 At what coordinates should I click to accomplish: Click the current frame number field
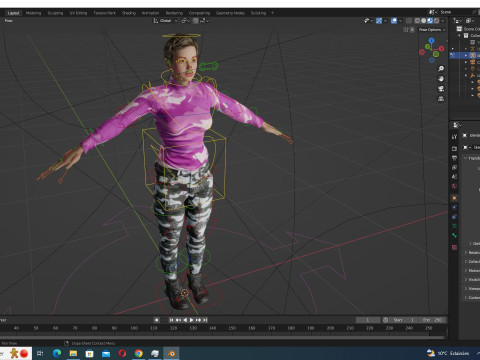[x=368, y=320]
